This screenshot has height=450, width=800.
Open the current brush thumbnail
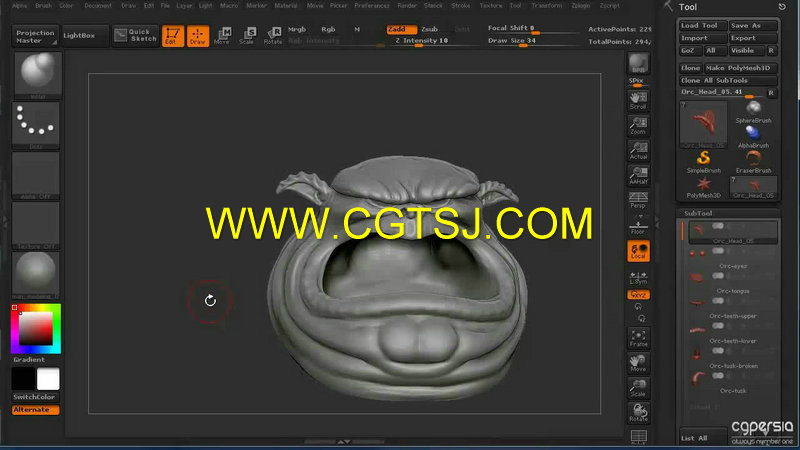(x=38, y=75)
